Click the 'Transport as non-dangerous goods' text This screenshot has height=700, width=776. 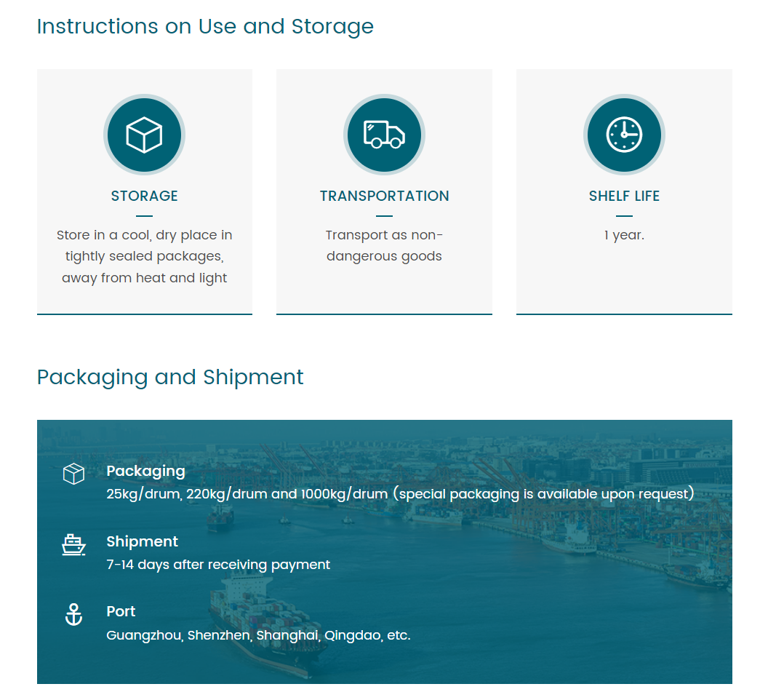coord(384,246)
